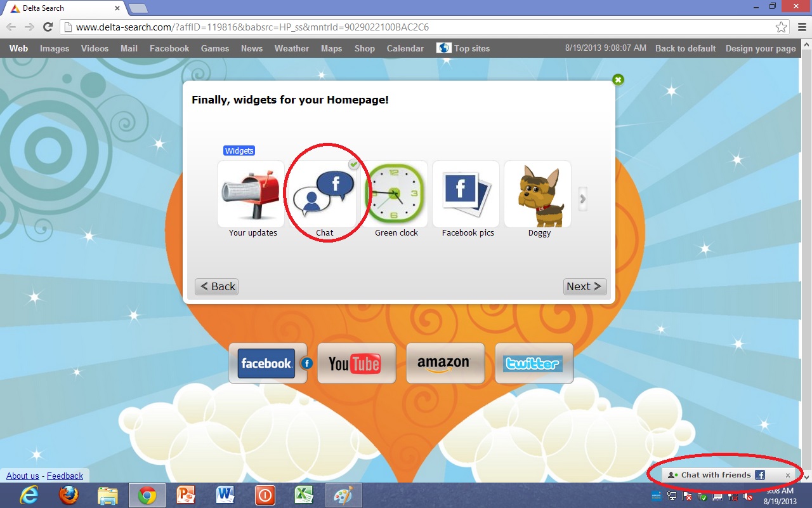Image resolution: width=812 pixels, height=508 pixels.
Task: Click the small Facebook badge beside facebook tile
Action: coord(306,363)
